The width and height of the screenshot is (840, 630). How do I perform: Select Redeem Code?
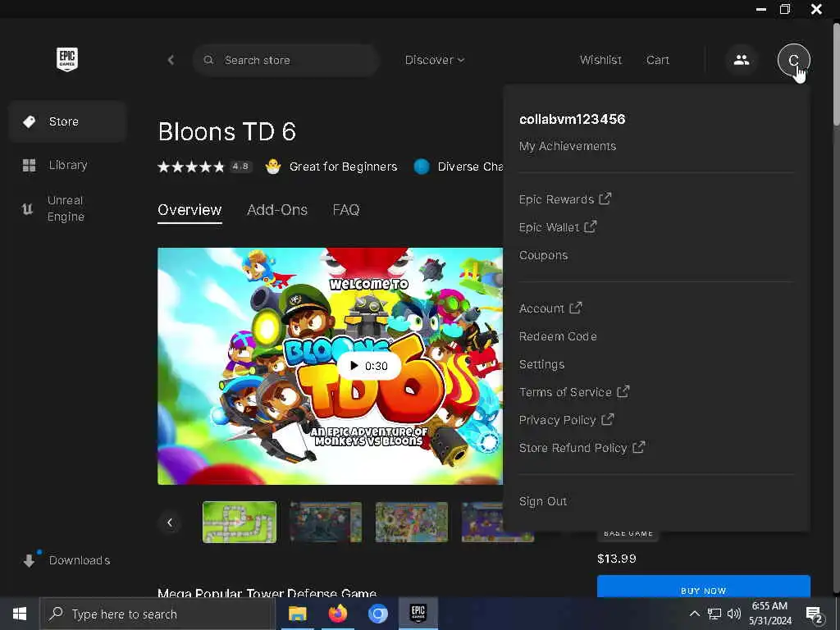(x=558, y=336)
